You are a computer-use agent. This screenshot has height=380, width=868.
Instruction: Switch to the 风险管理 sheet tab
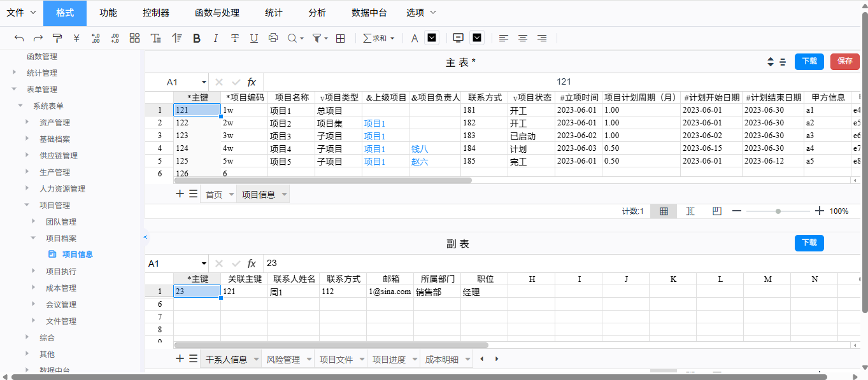pos(283,360)
